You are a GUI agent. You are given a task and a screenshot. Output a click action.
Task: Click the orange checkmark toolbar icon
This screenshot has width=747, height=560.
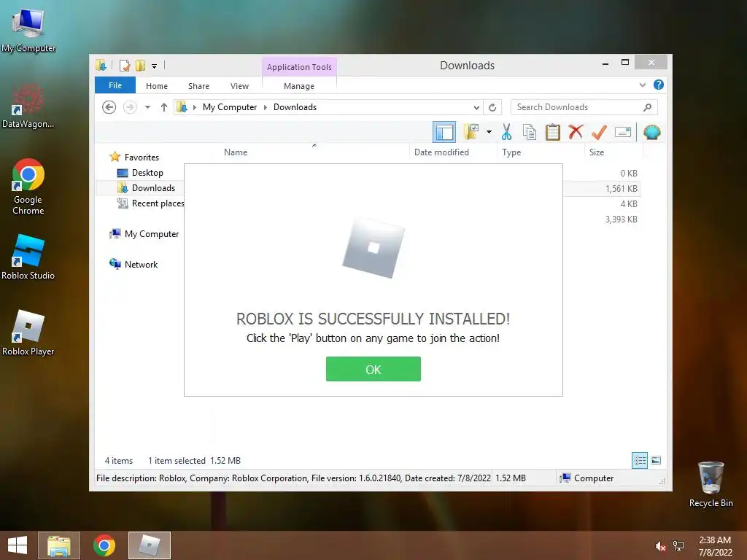pyautogui.click(x=599, y=132)
